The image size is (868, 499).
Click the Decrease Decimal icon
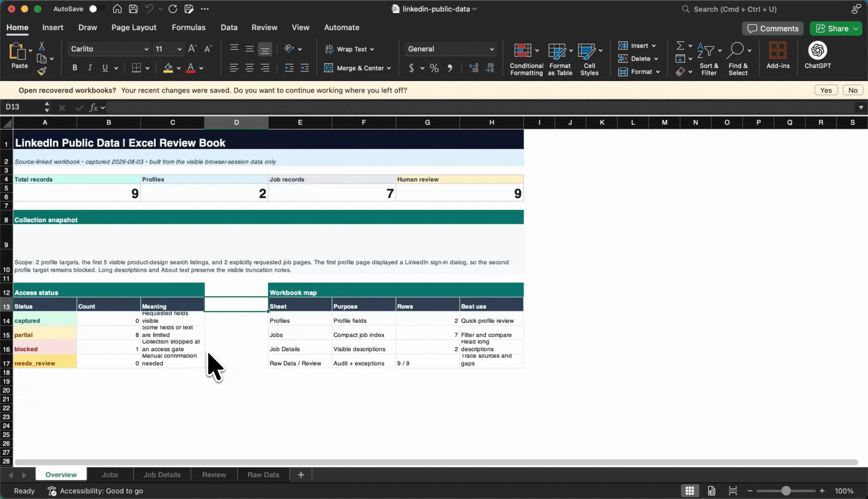(x=489, y=68)
